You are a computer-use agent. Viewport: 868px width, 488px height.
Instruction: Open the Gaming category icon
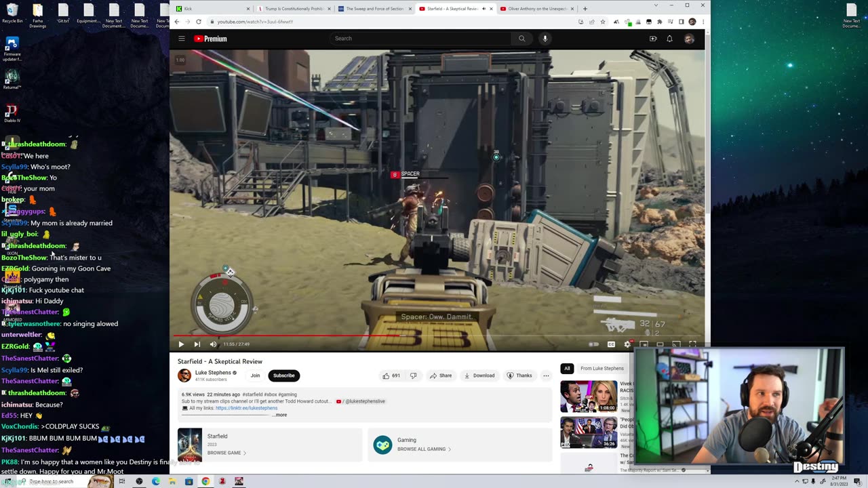click(382, 445)
